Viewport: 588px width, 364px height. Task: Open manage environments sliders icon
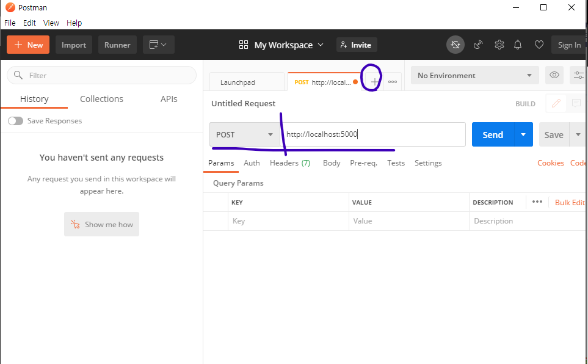pos(578,75)
